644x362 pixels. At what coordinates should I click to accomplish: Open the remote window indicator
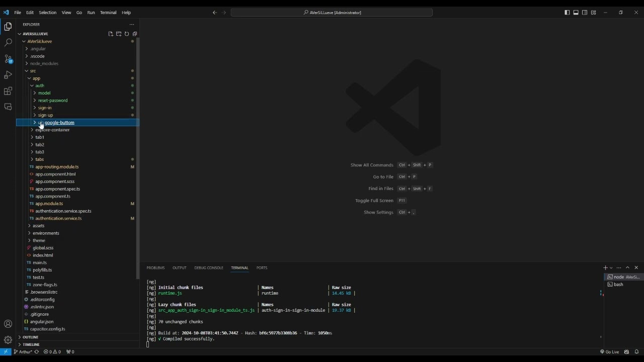(x=6, y=352)
